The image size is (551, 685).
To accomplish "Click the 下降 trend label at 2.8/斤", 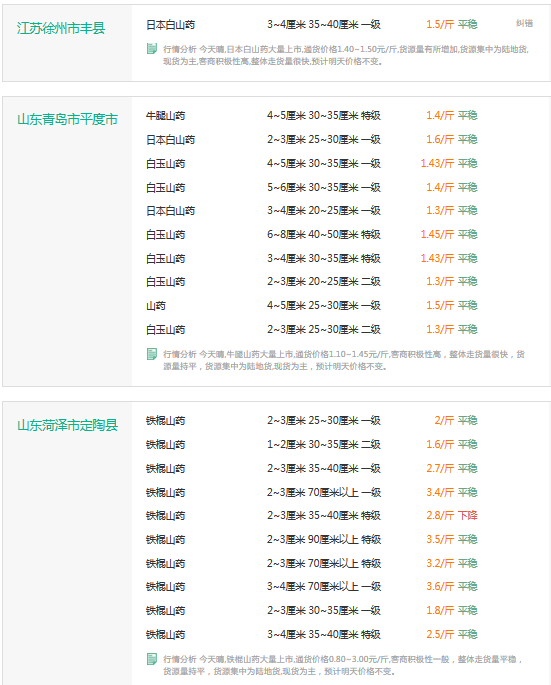I will [x=468, y=515].
